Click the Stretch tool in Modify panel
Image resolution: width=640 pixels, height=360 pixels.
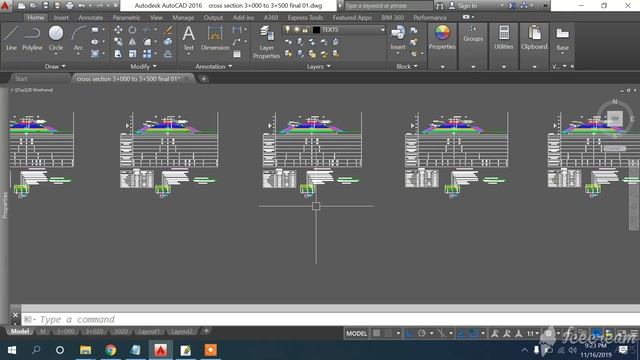(118, 53)
